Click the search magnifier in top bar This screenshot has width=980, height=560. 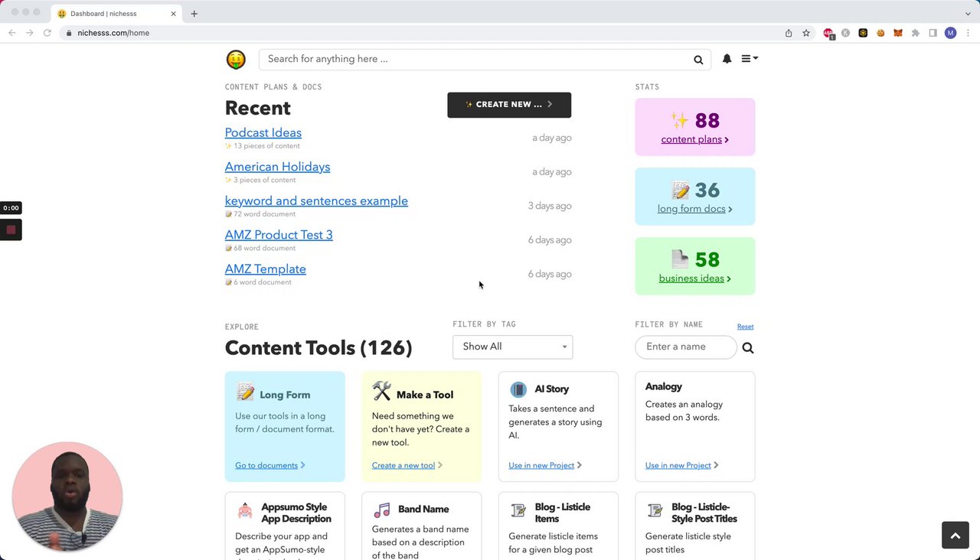point(698,60)
